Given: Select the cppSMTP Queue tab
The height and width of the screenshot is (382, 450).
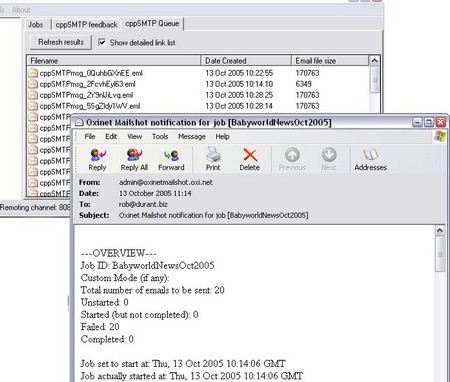Looking at the screenshot, I should (x=152, y=24).
